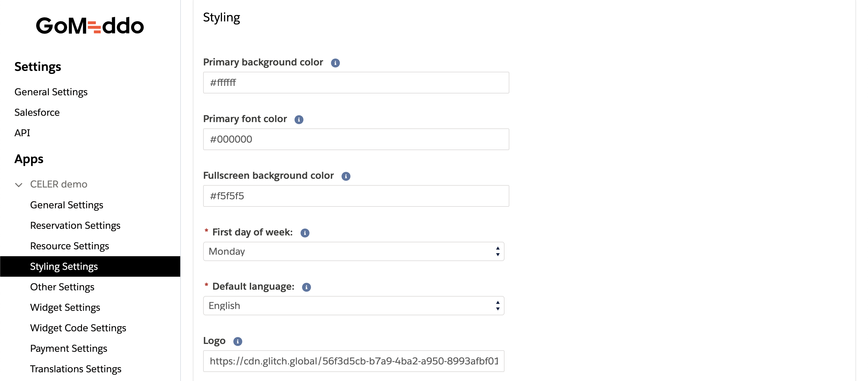Screen dimensions: 868x381
Task: Open Styling Settings in the sidebar
Action: pos(64,266)
